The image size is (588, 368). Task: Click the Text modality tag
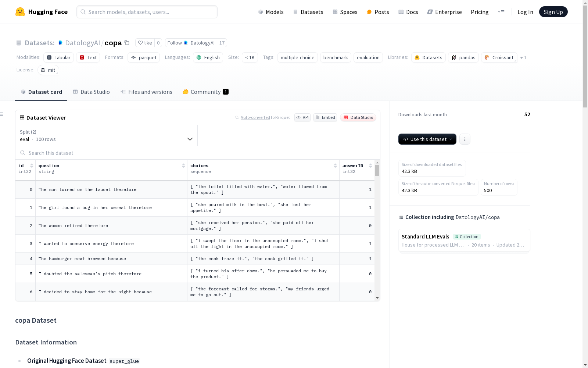pyautogui.click(x=88, y=57)
